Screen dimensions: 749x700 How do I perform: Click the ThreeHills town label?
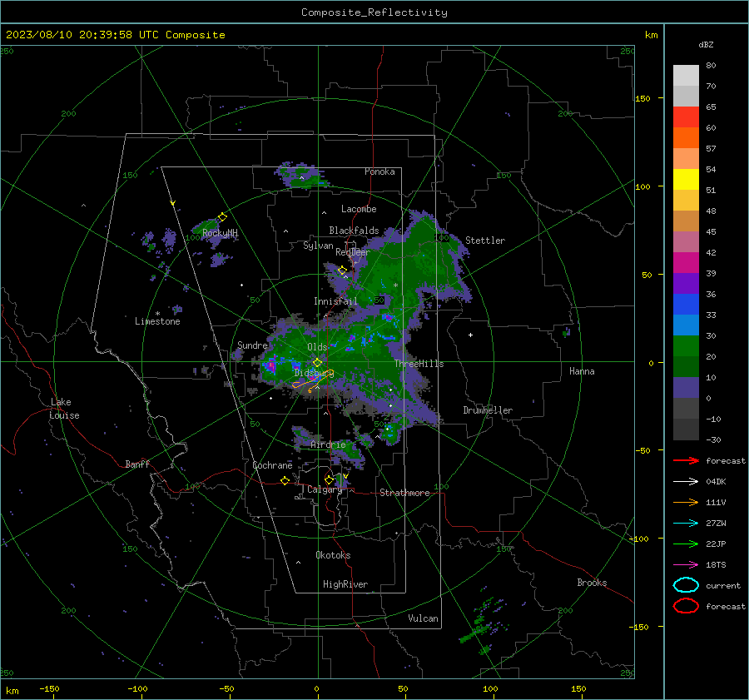click(x=419, y=364)
